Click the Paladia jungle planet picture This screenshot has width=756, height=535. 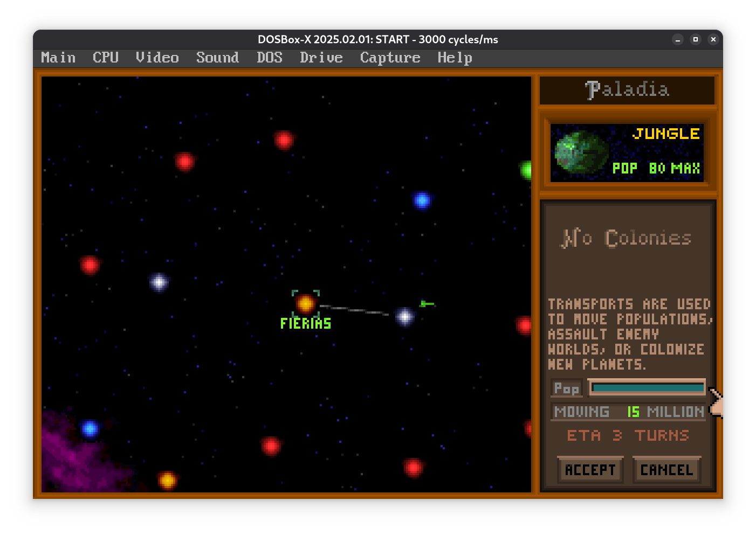[x=581, y=152]
